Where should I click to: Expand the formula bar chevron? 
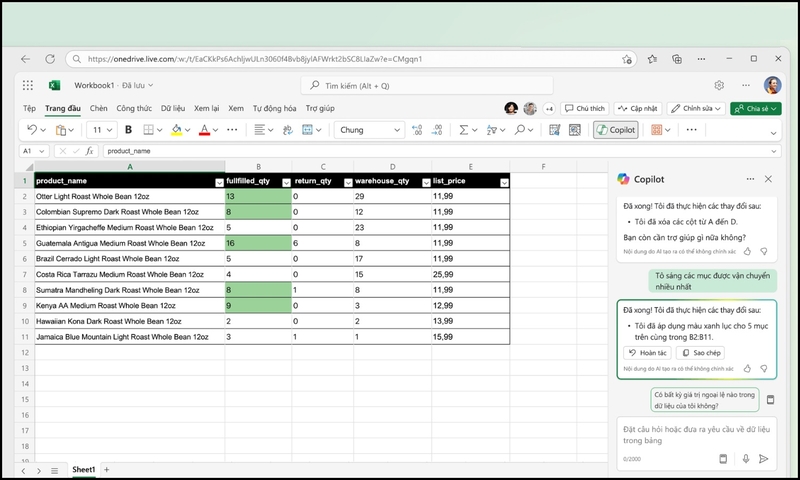click(773, 151)
